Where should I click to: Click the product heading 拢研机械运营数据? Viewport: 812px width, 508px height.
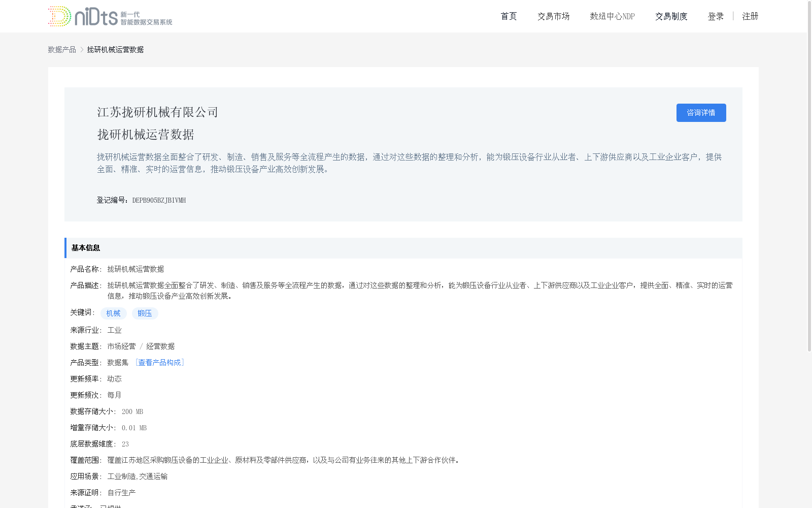146,135
